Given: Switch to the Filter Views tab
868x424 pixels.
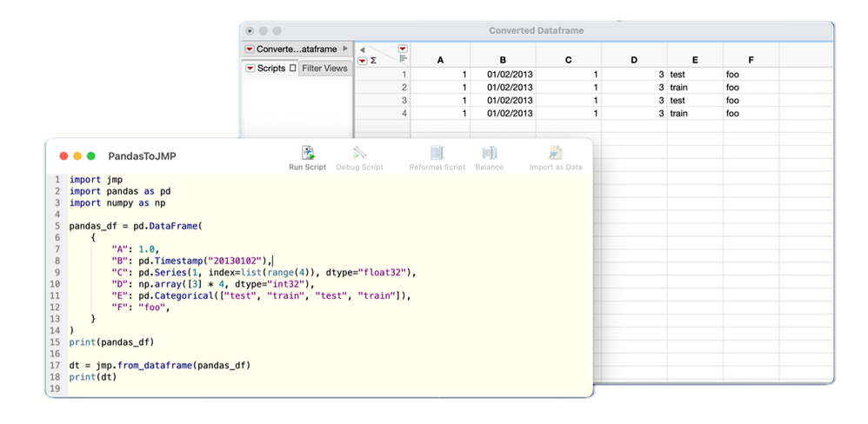Looking at the screenshot, I should [x=324, y=69].
